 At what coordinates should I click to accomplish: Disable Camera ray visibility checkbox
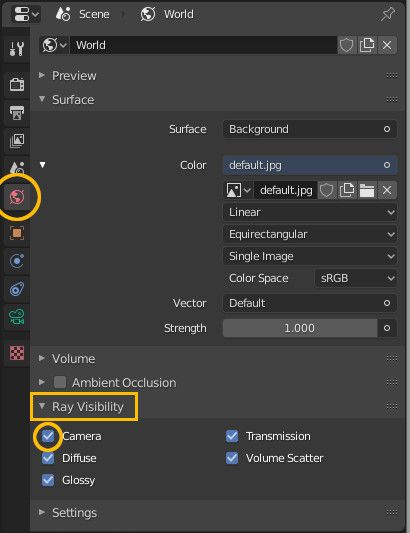(x=48, y=436)
